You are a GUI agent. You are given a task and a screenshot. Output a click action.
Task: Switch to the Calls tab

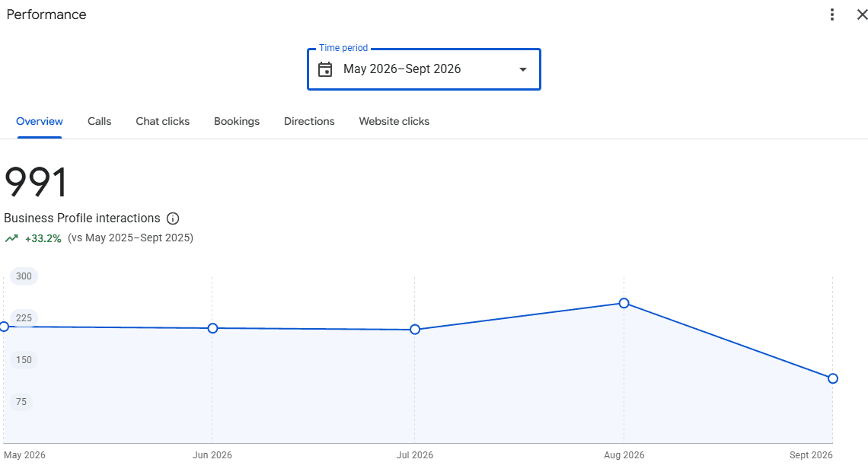coord(99,121)
